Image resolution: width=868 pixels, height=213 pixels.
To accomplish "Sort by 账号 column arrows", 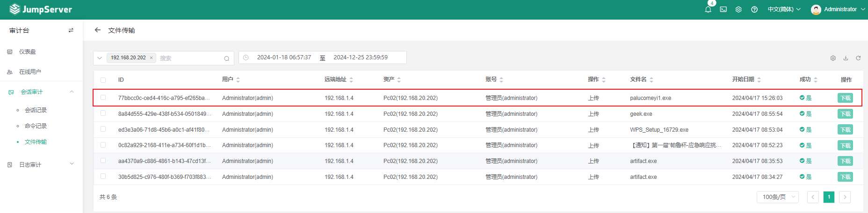I will click(501, 80).
